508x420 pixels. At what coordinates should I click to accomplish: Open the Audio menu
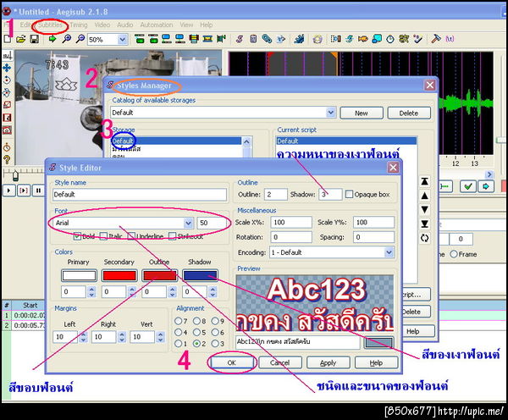coord(125,25)
